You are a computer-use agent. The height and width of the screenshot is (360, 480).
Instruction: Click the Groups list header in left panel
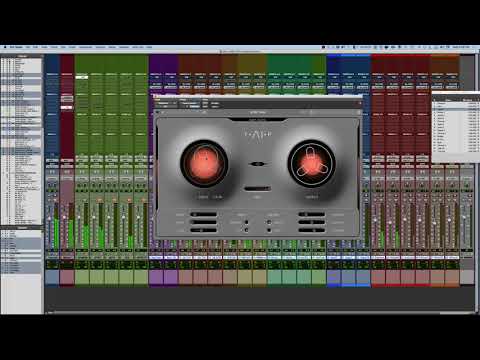point(22,228)
